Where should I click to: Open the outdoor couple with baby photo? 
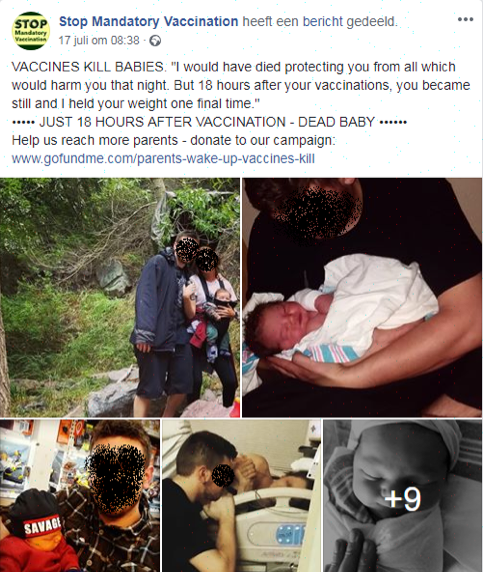click(120, 297)
